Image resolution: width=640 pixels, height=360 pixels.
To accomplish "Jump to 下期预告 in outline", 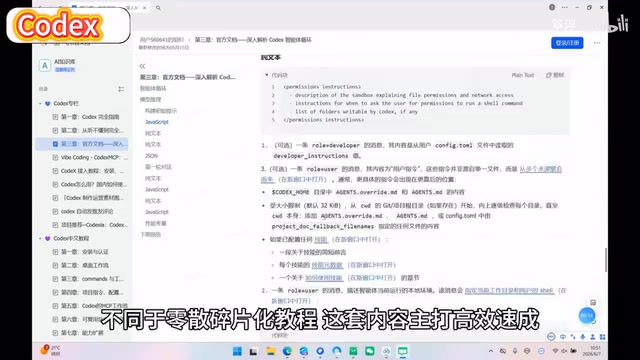I will 151,234.
